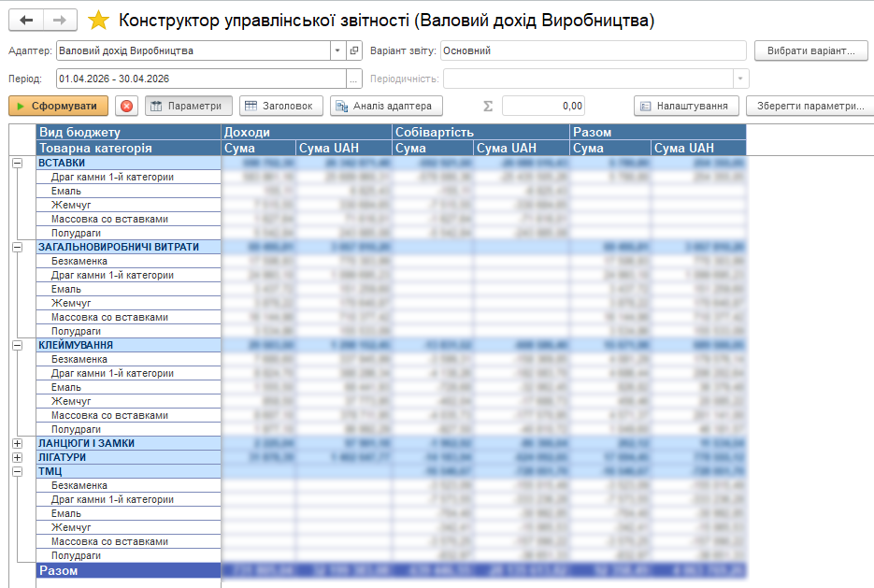The image size is (874, 588).
Task: Select the ЛІГАТУРИ row label
Action: pyautogui.click(x=128, y=457)
